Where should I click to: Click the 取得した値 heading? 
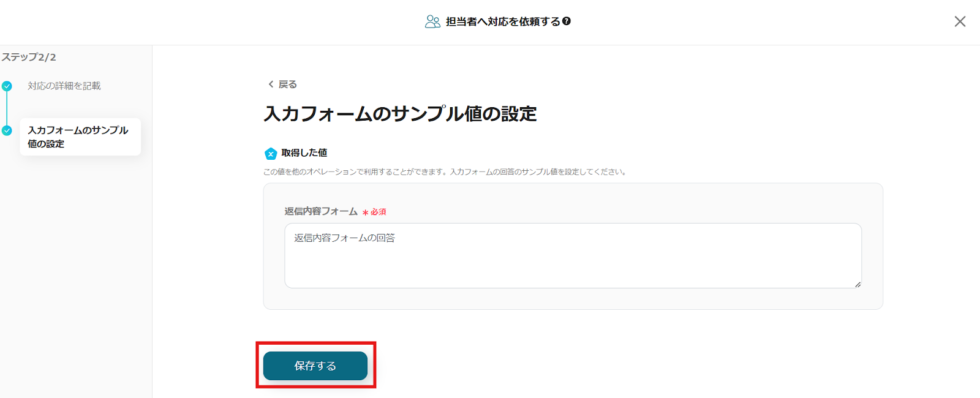pos(304,152)
